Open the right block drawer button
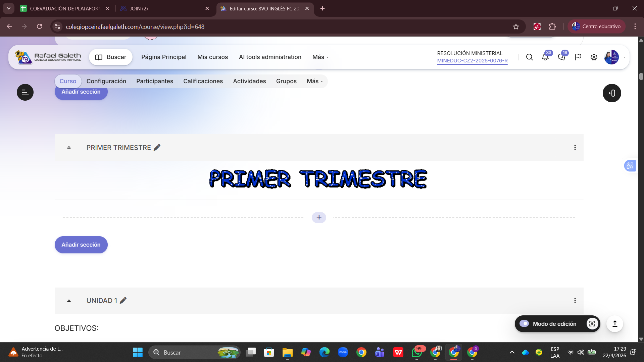 (x=611, y=93)
